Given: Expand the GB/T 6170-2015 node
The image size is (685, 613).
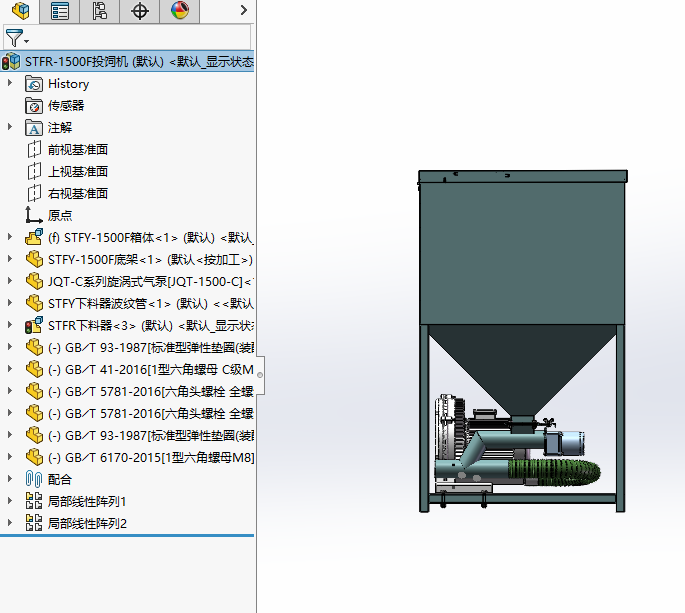Looking at the screenshot, I should click(x=10, y=457).
